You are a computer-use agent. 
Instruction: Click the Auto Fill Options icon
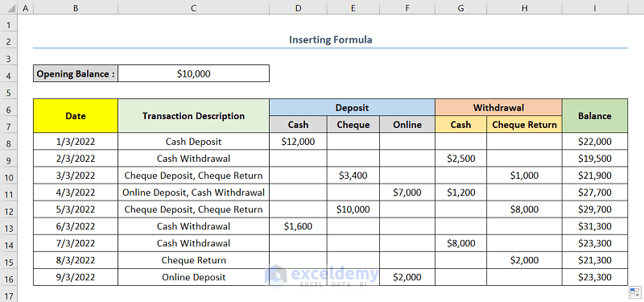pyautogui.click(x=634, y=292)
